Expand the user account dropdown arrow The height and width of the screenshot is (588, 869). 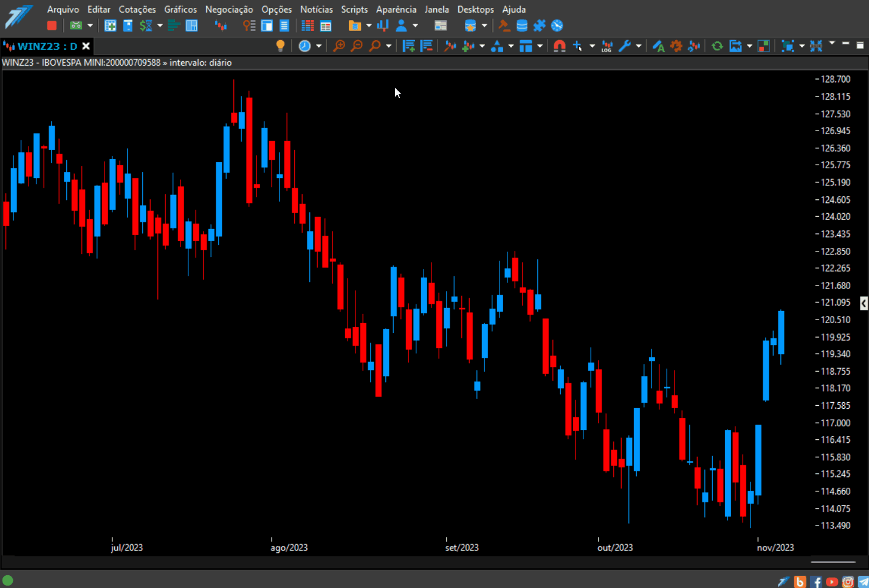pos(415,26)
